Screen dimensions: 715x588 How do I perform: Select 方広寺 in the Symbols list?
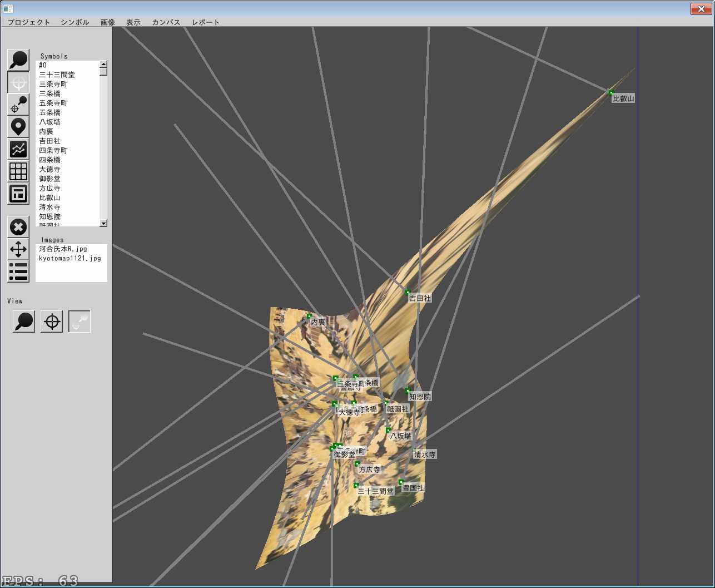68,188
